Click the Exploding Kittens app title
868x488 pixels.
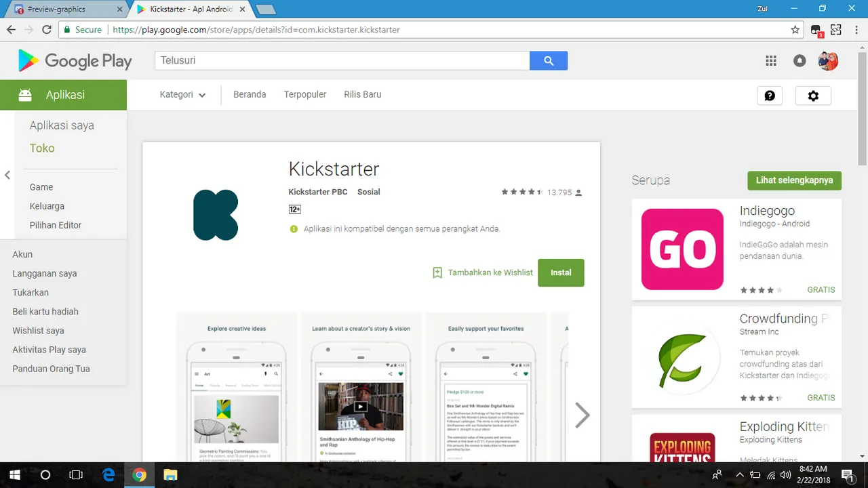click(x=785, y=427)
